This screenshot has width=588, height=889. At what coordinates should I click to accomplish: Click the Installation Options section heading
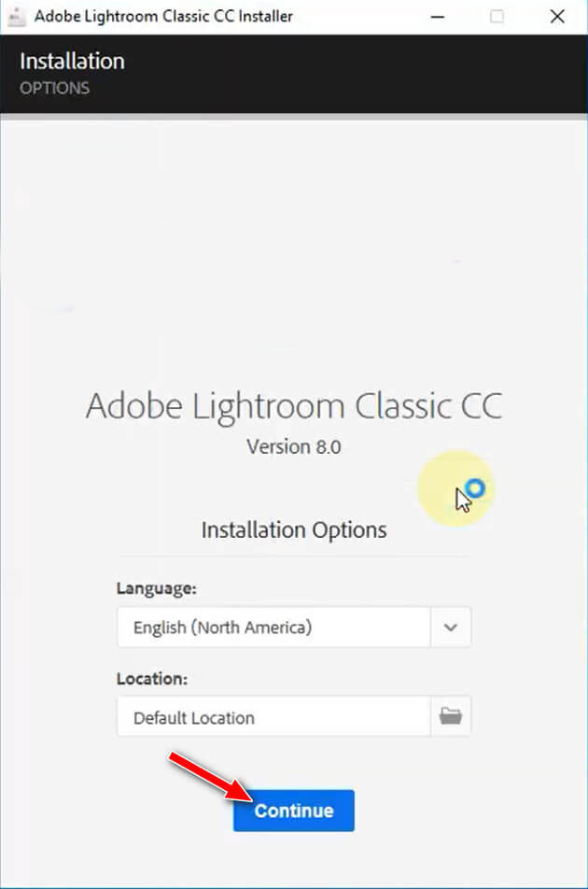293,530
